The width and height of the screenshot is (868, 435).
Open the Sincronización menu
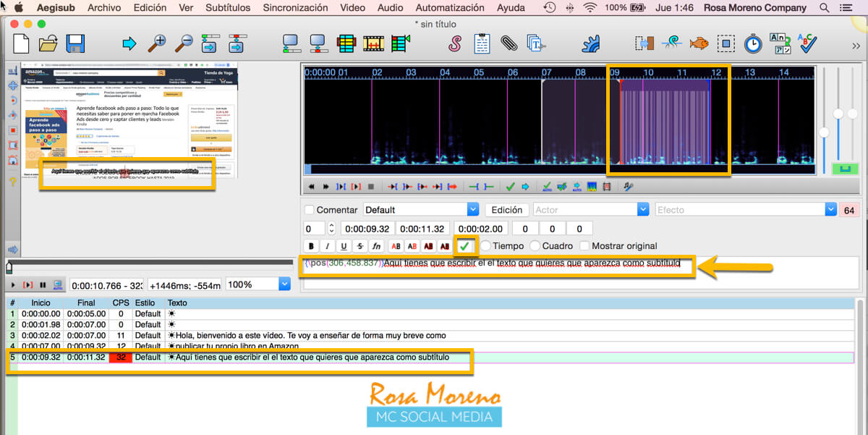click(x=296, y=8)
